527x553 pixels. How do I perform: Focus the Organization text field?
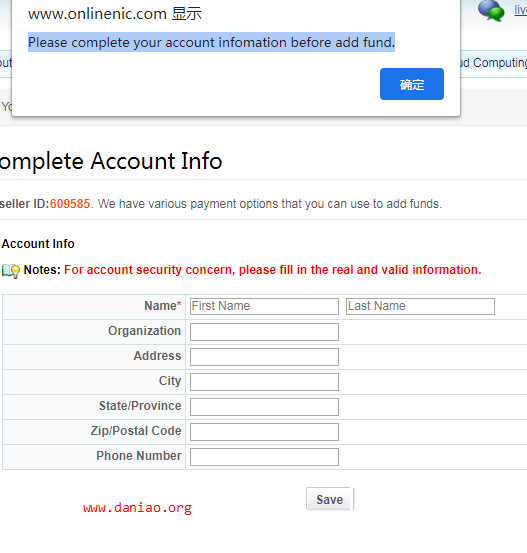point(264,332)
